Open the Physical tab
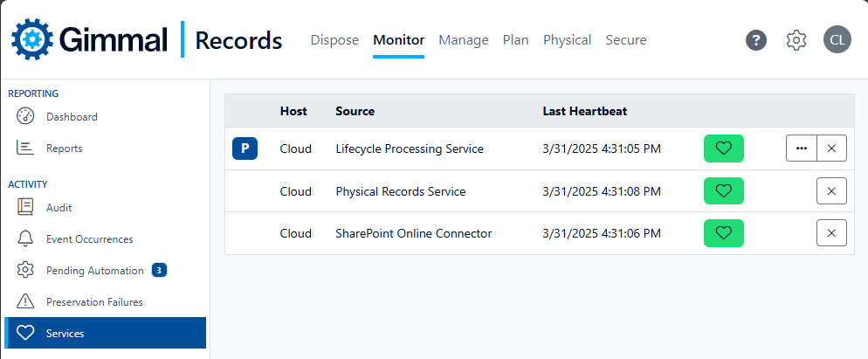The image size is (868, 359). 567,40
